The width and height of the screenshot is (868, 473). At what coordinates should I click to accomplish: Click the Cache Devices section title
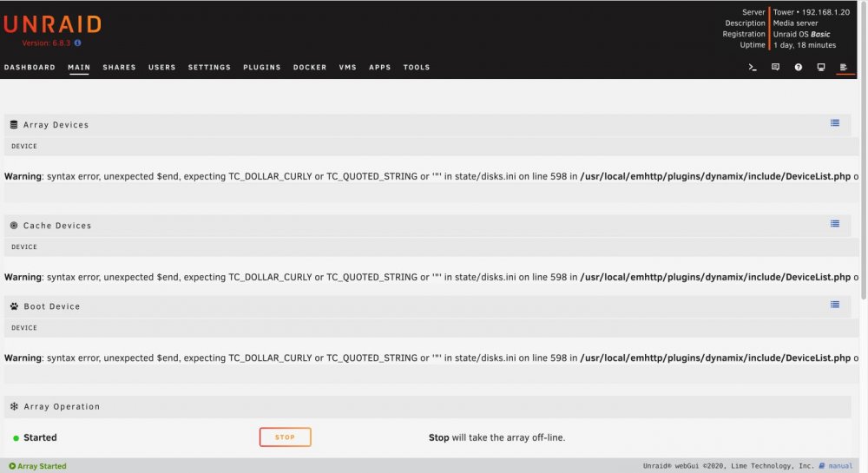57,225
